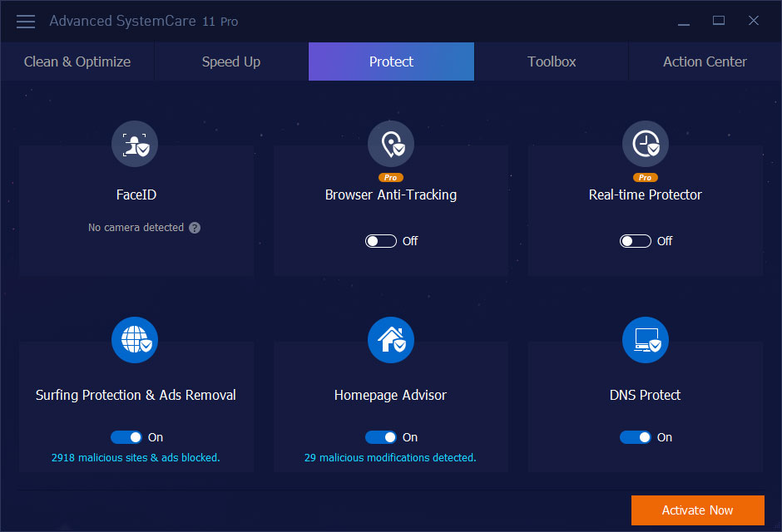
Task: Click the Advanced SystemCare 11 Pro title
Action: (x=144, y=21)
